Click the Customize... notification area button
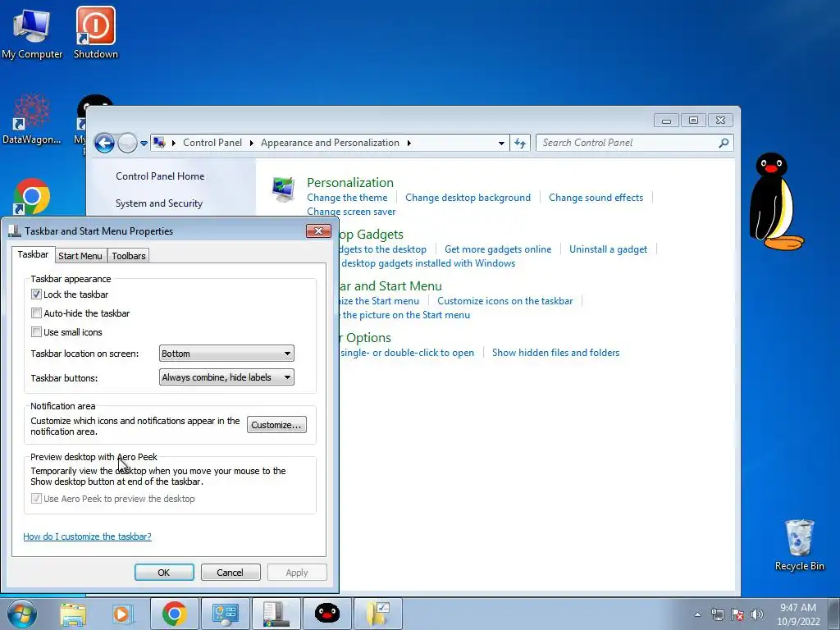The width and height of the screenshot is (840, 630). [x=276, y=425]
